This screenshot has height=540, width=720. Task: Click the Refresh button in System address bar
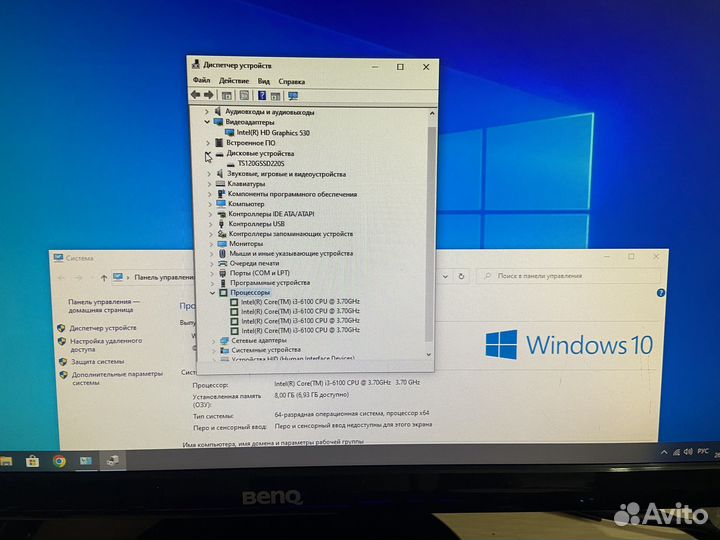coord(461,276)
